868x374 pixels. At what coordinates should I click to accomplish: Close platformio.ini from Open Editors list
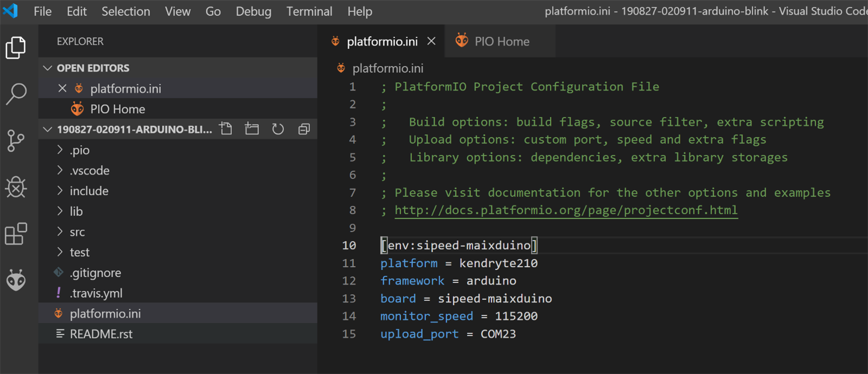pos(63,89)
